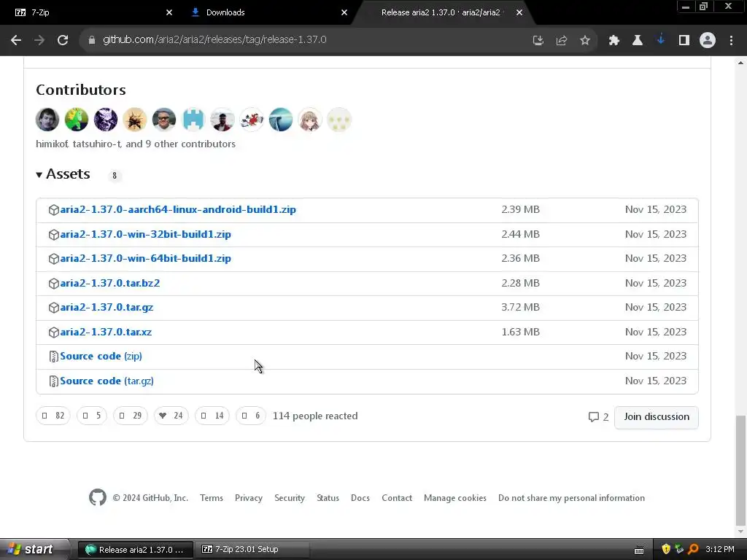React with the heart showing 24
Image resolution: width=747 pixels, height=560 pixels.
(x=171, y=416)
